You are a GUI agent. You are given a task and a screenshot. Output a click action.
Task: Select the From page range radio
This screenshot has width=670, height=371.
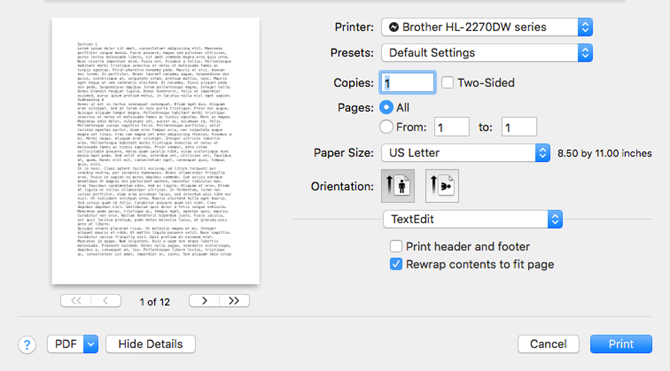click(x=386, y=127)
